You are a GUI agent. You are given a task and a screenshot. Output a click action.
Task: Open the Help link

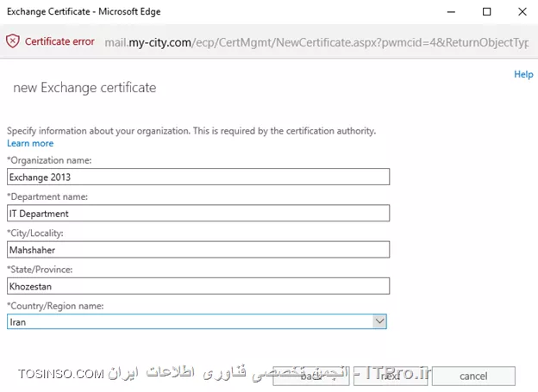click(523, 74)
